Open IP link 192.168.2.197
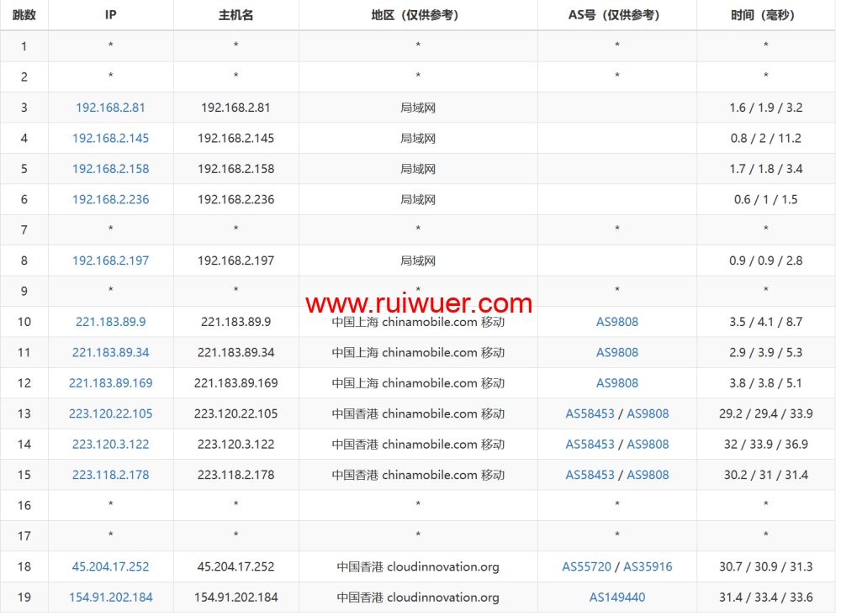 point(110,261)
